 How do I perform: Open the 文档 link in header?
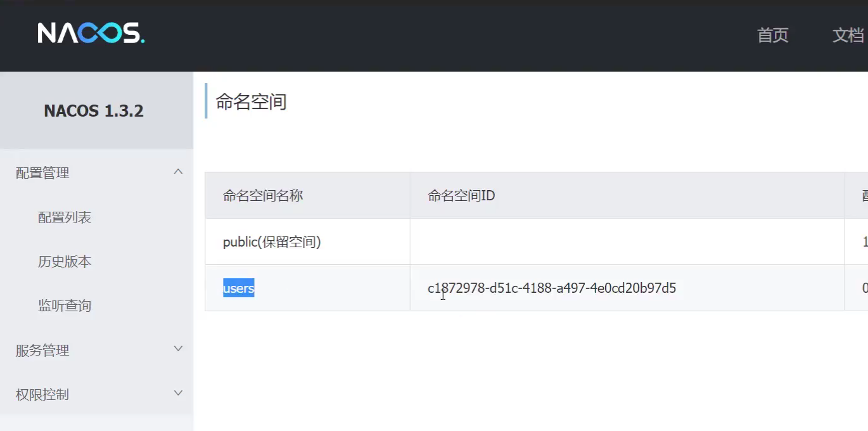848,35
